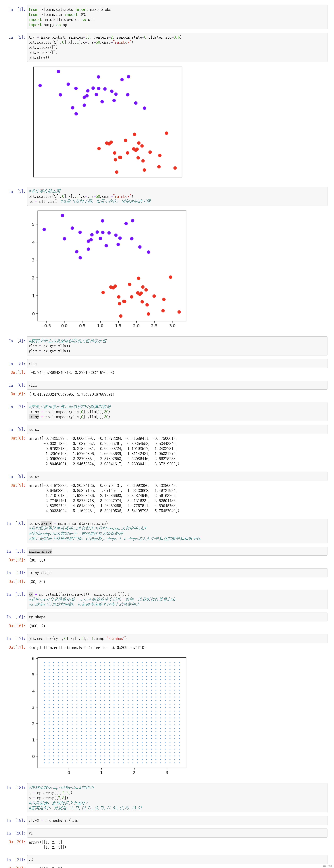Click cell In [10] with np.meshgrid(axisy,axisx)
The image size is (334, 868).
[177, 531]
